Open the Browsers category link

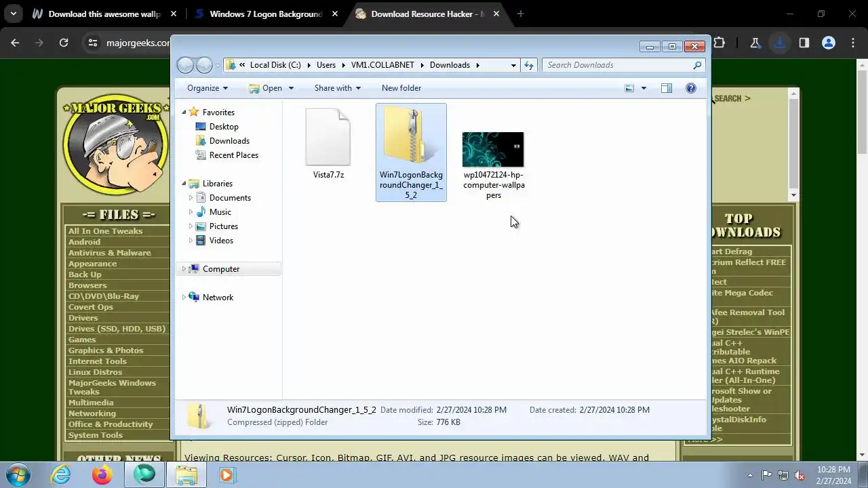point(87,285)
